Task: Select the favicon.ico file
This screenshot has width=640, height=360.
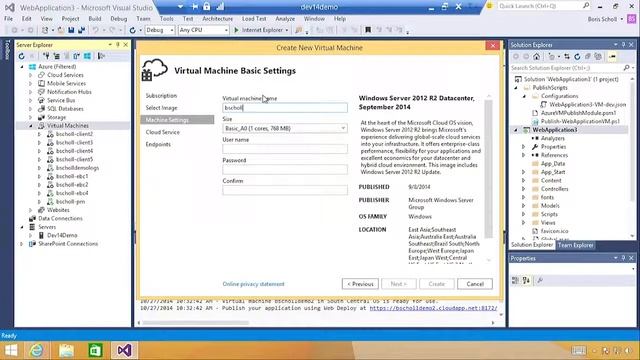Action: (x=554, y=231)
